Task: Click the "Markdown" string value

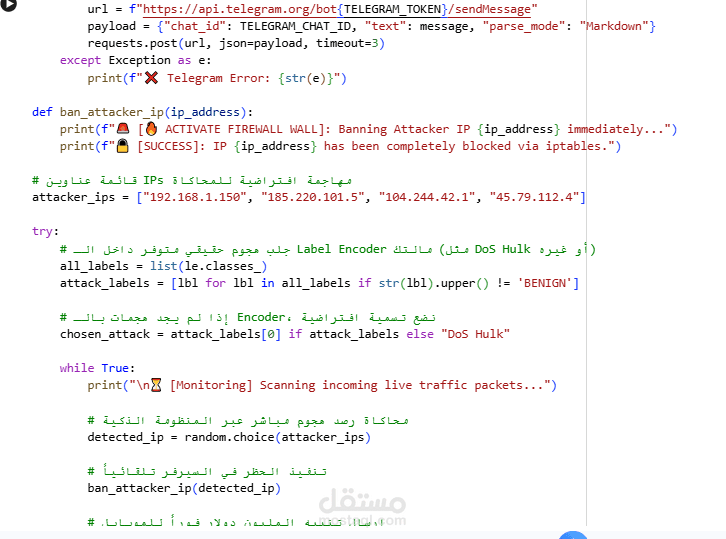Action: (x=614, y=26)
